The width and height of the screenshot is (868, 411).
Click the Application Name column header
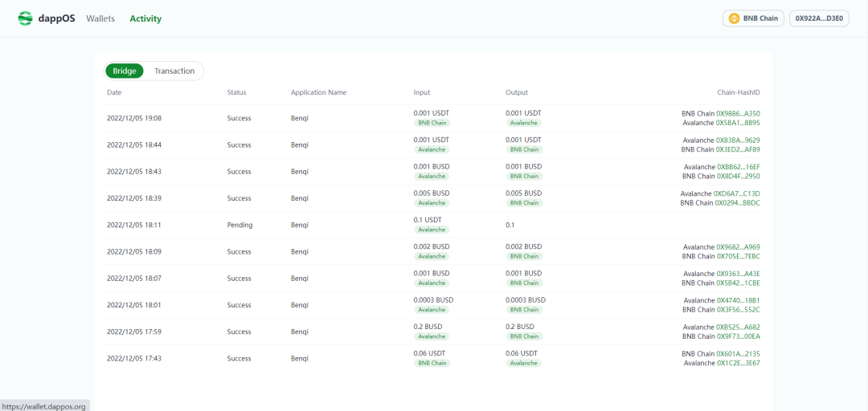[318, 92]
